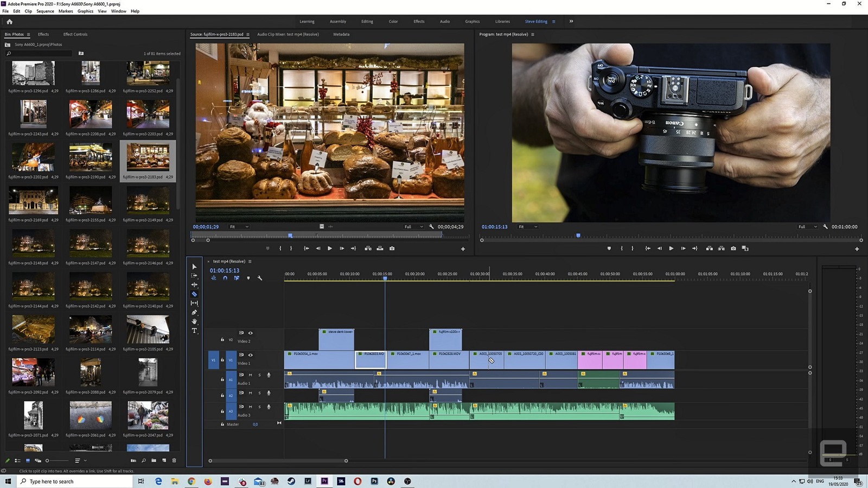868x488 pixels.
Task: Select the Type tool
Action: click(x=194, y=331)
